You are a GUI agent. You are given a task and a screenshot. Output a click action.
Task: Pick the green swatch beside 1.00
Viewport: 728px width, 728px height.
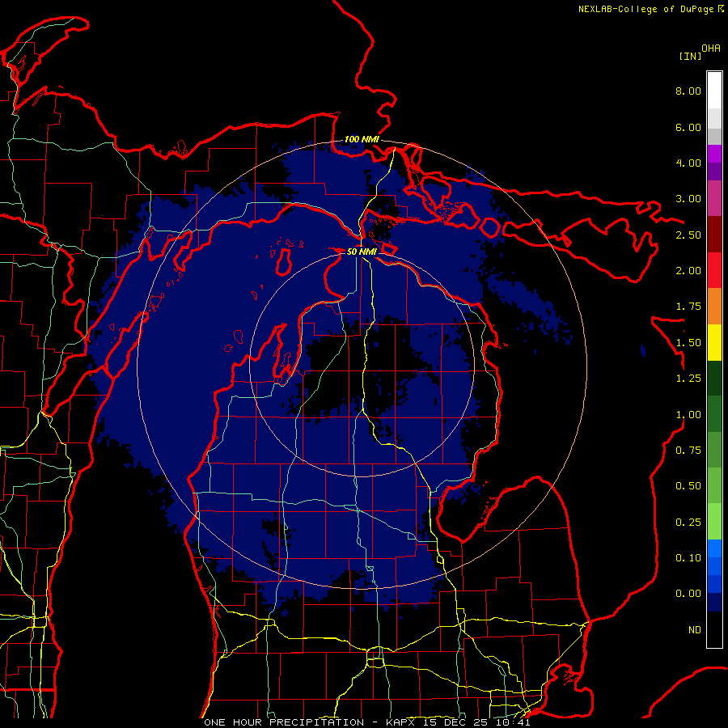(x=714, y=414)
